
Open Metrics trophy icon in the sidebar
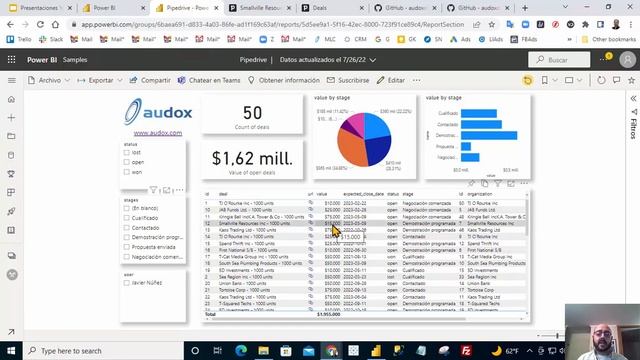[x=11, y=174]
